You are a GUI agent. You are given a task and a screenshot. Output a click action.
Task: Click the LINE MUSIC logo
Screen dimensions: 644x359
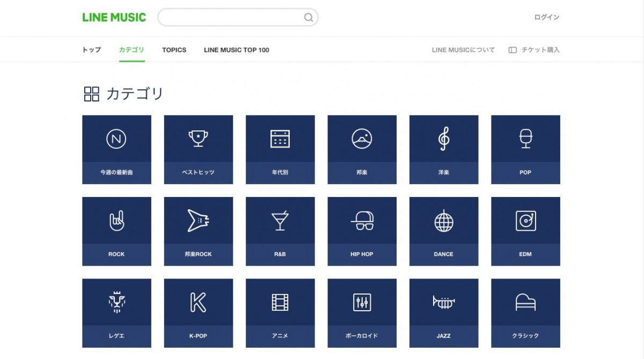click(x=114, y=17)
